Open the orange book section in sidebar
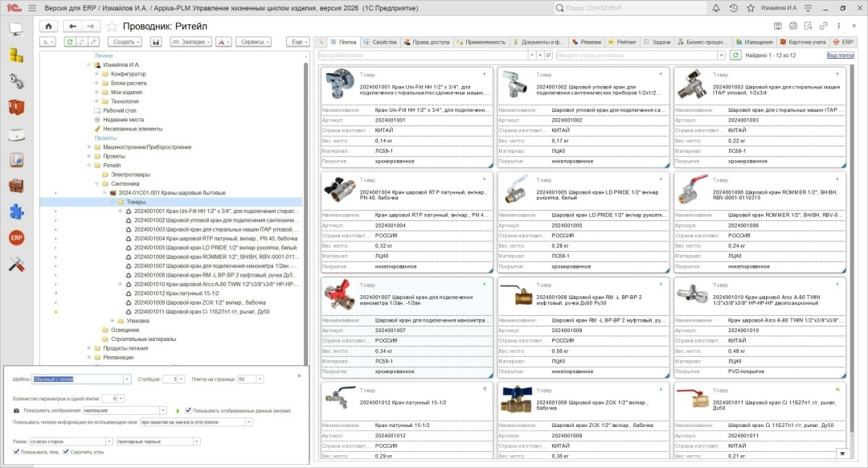 click(x=16, y=107)
